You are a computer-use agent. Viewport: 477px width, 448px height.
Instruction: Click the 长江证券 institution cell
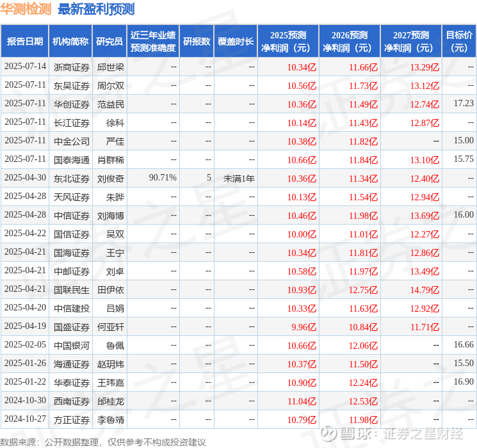point(72,123)
